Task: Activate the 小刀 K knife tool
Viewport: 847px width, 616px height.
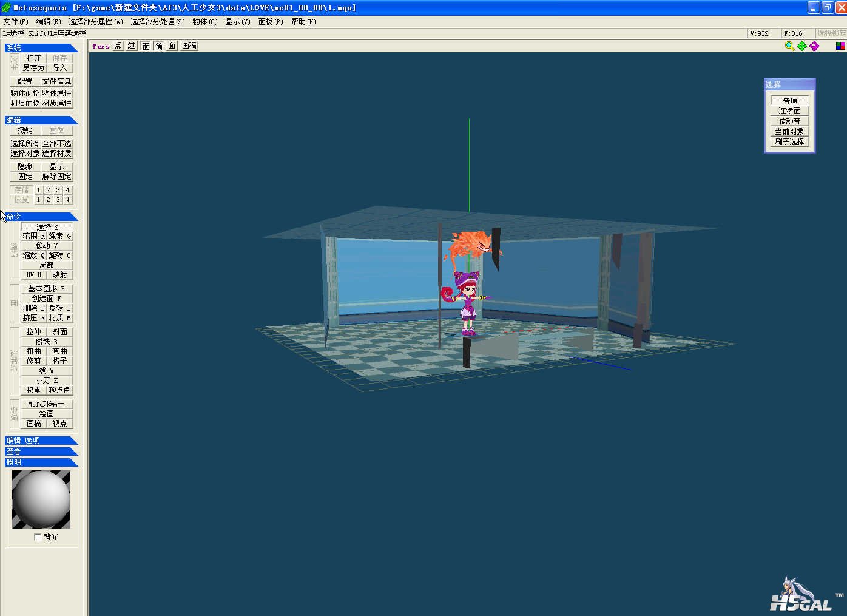Action: point(47,381)
